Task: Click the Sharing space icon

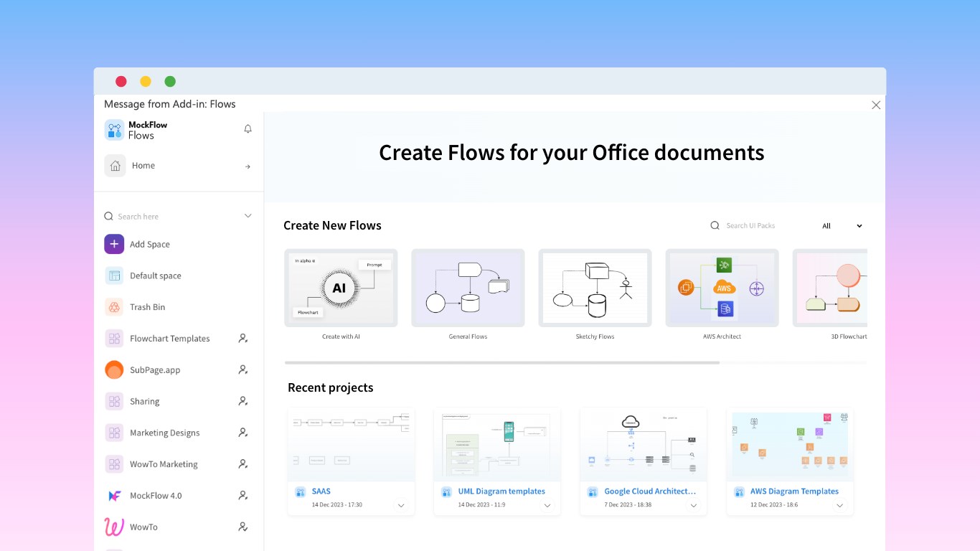Action: click(114, 401)
